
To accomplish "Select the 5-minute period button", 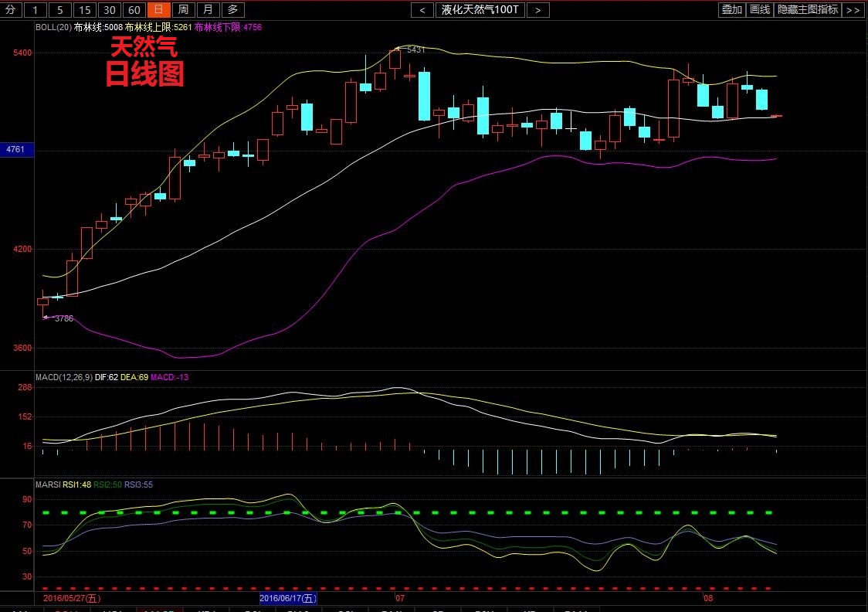I will [60, 9].
